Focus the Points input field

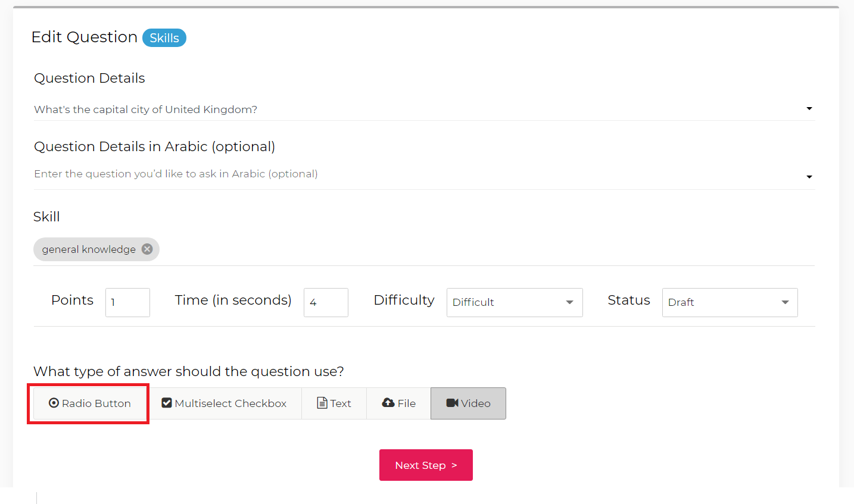(x=127, y=302)
